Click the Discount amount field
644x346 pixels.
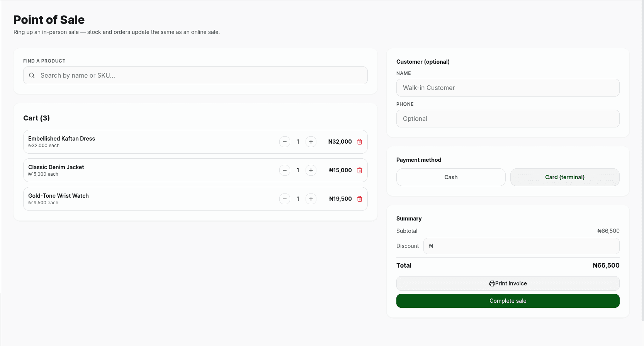tap(522, 246)
